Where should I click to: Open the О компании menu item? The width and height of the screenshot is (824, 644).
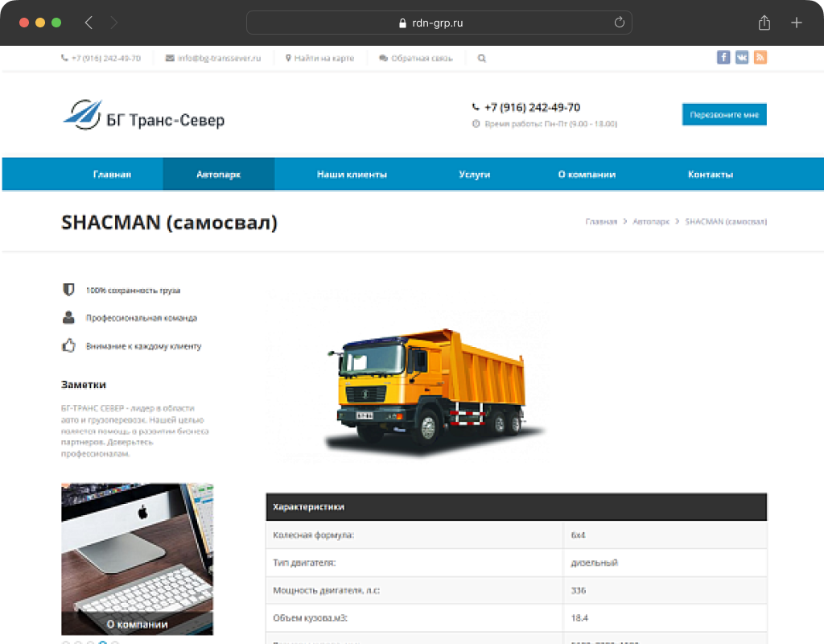[x=587, y=174]
